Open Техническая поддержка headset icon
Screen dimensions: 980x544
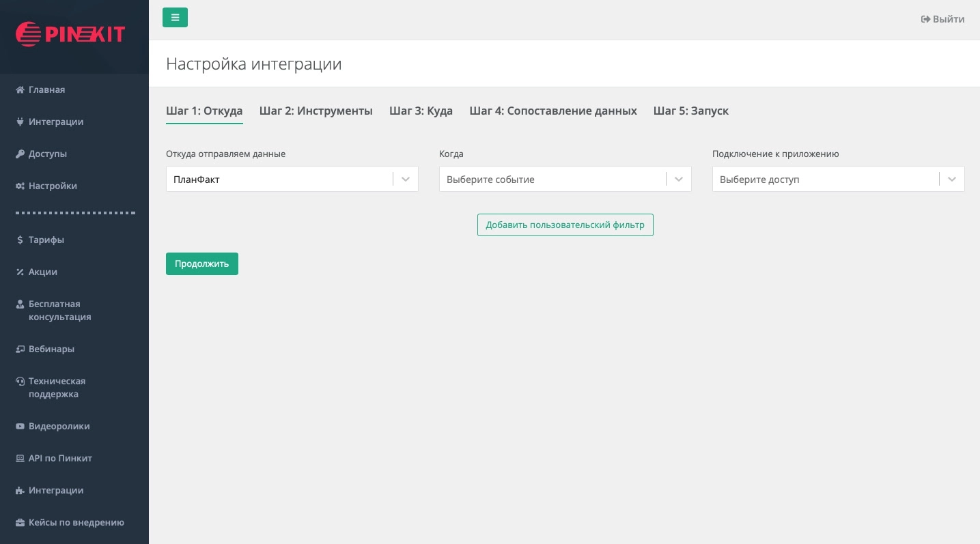57,387
